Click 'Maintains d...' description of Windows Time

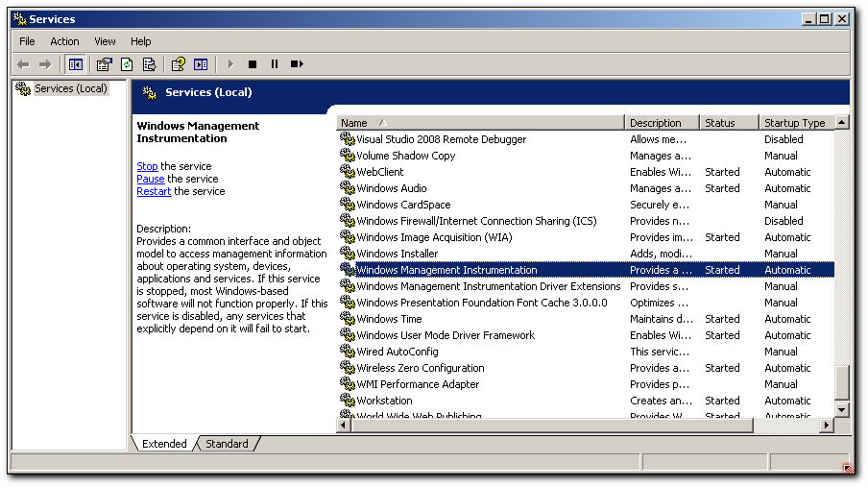[661, 319]
